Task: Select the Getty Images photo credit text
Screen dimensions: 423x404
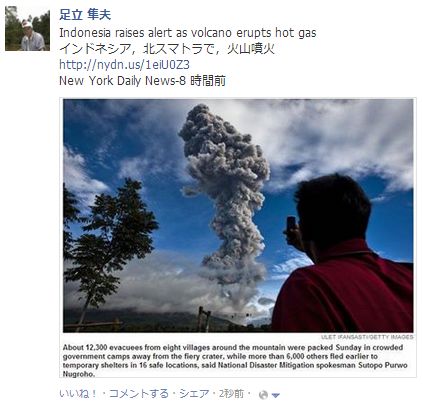Action: (x=367, y=337)
